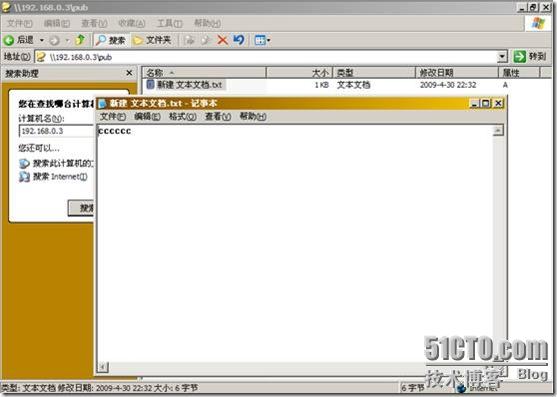Click the date cell 2009-4-30 22:32
This screenshot has width=557, height=397.
(x=448, y=85)
